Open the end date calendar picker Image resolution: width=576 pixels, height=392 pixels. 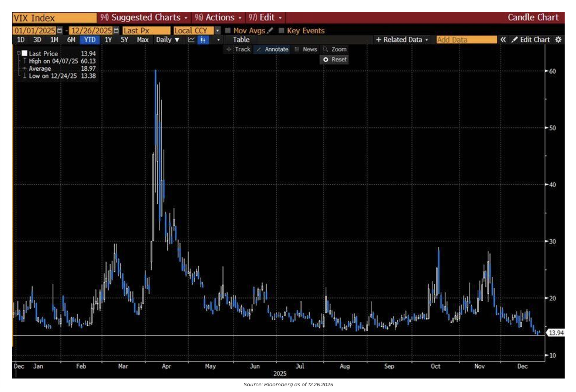pyautogui.click(x=116, y=31)
